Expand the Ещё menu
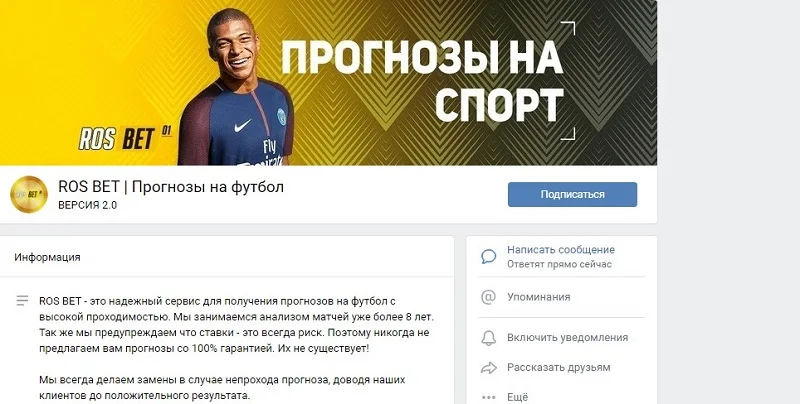The image size is (800, 404). (x=517, y=397)
